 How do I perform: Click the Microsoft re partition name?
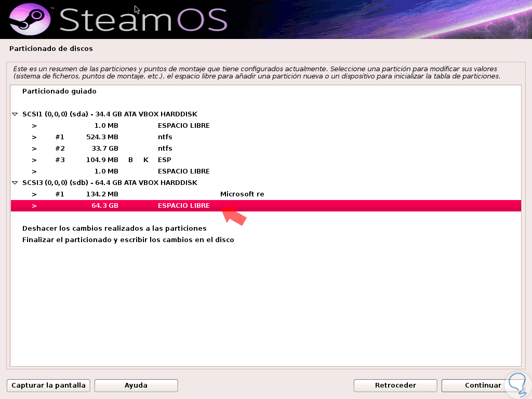click(242, 194)
